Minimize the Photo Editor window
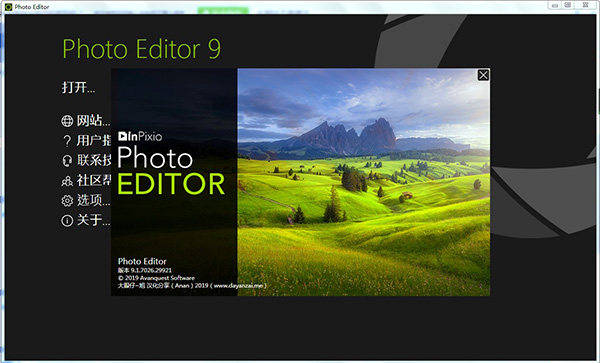The height and width of the screenshot is (363, 600). click(555, 5)
